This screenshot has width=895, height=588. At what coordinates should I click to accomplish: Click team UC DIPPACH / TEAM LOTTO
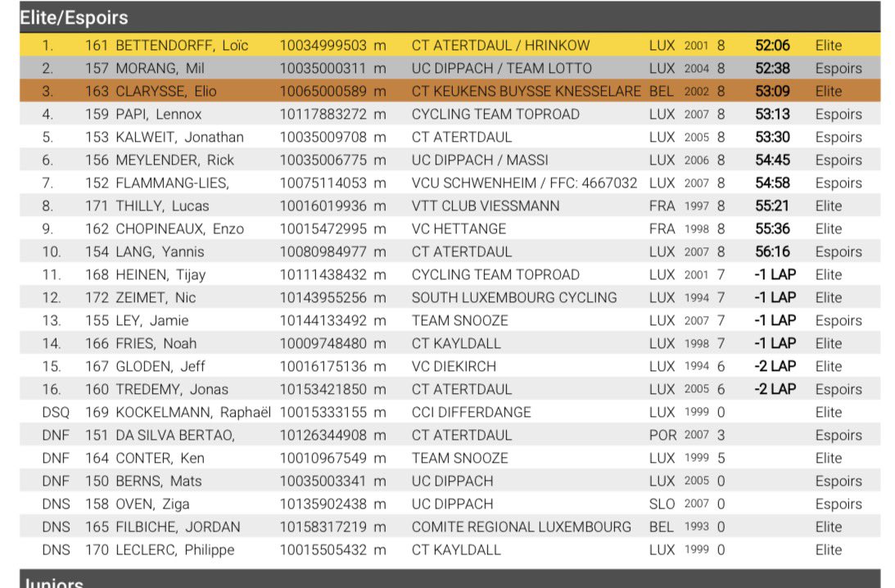pyautogui.click(x=502, y=69)
